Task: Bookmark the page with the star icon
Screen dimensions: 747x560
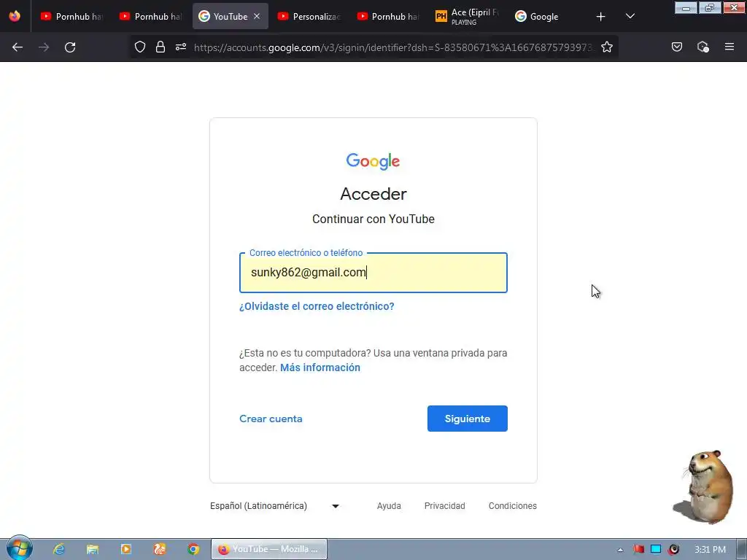Action: coord(606,47)
